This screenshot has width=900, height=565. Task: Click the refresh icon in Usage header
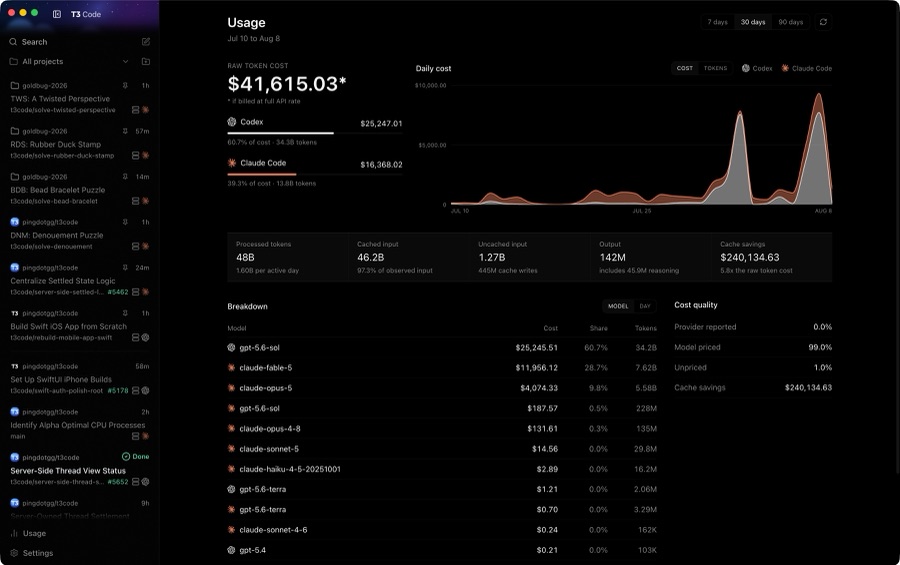point(823,22)
